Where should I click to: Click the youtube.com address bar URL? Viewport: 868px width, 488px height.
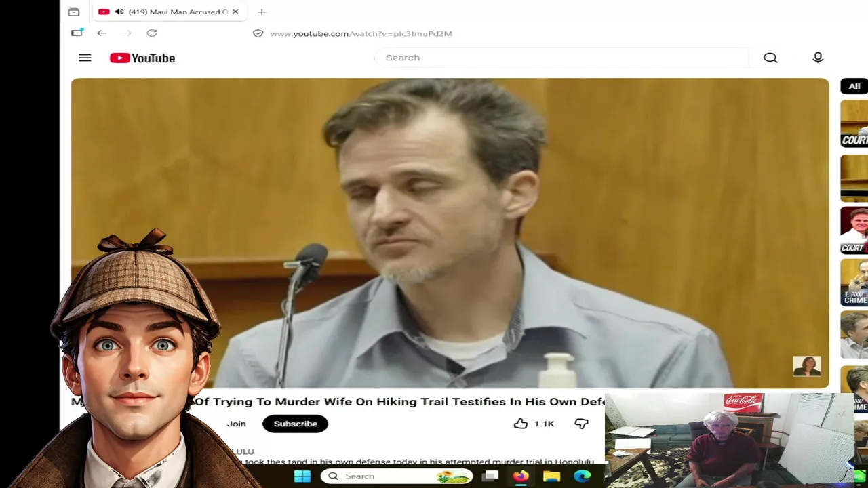361,33
